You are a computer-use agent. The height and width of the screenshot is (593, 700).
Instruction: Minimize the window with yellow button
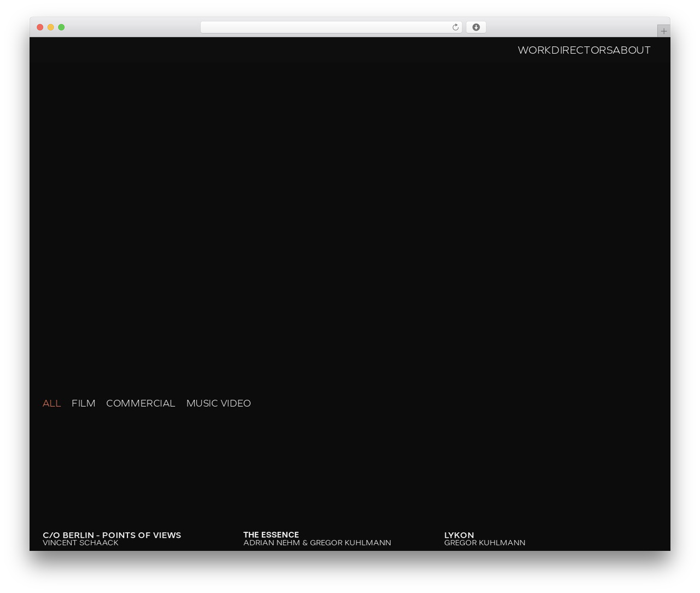point(50,27)
